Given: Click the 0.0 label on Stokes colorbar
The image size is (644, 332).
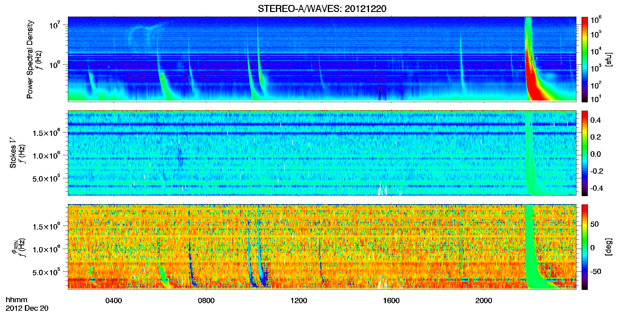Looking at the screenshot, I should pos(595,154).
